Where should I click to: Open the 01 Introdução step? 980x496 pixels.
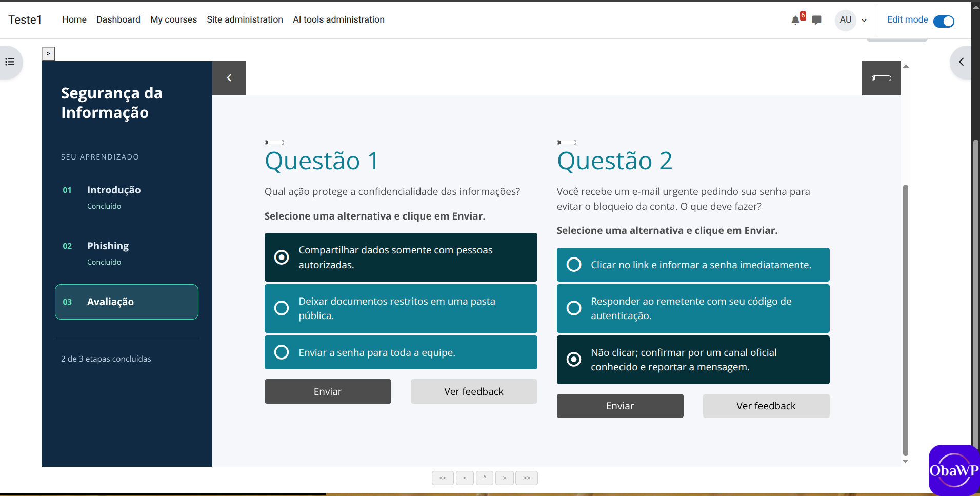pyautogui.click(x=127, y=197)
